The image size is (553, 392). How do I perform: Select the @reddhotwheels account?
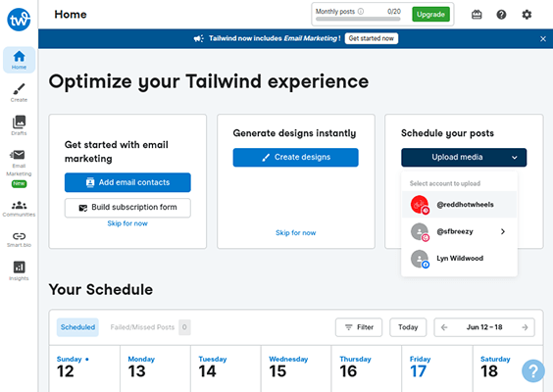point(459,205)
